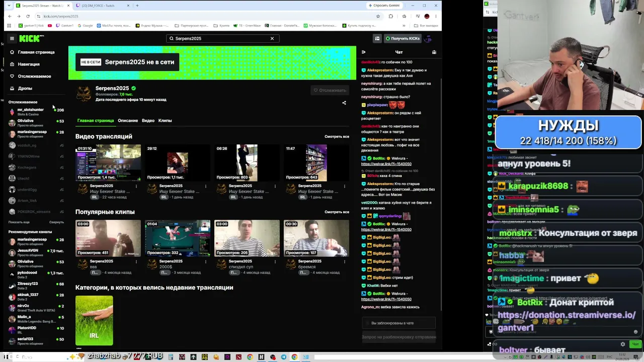
Task: Collapse the chat panel arrow icon
Action: pyautogui.click(x=364, y=52)
